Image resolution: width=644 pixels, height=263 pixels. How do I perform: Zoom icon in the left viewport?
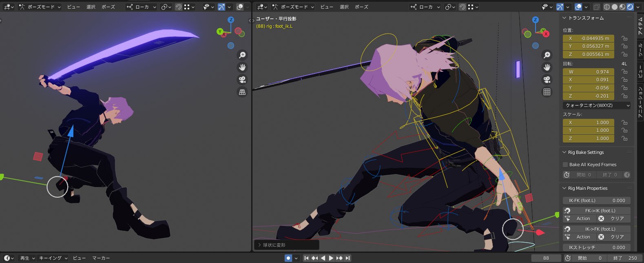coord(242,55)
